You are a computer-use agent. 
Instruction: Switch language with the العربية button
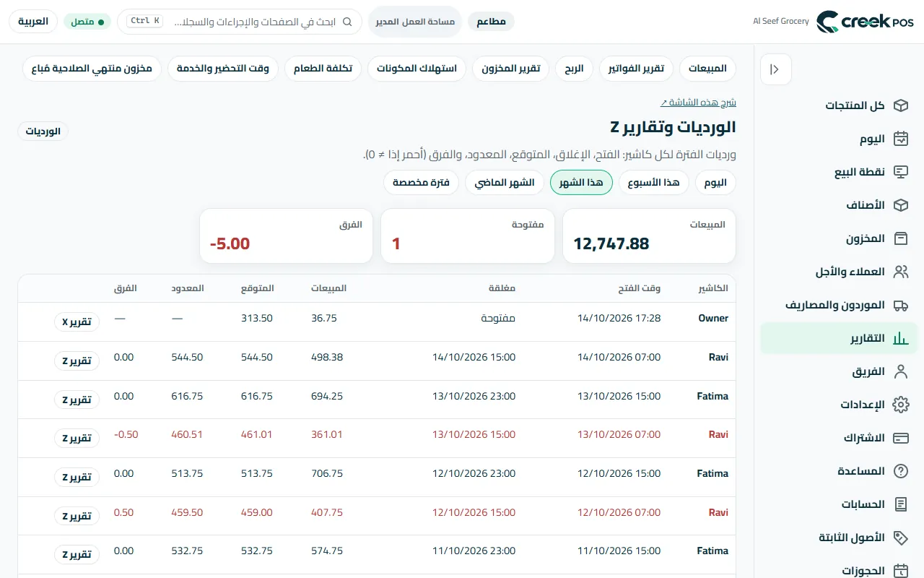33,22
